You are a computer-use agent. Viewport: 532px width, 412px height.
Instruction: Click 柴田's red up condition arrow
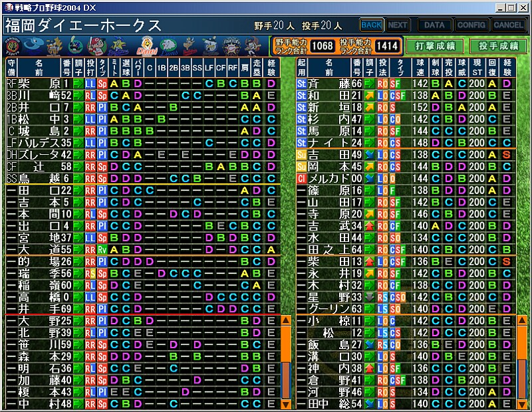[369, 261]
